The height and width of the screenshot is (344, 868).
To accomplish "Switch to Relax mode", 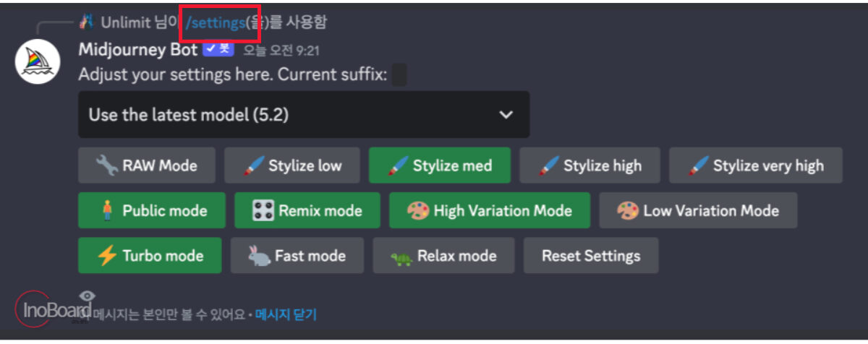I will 444,256.
